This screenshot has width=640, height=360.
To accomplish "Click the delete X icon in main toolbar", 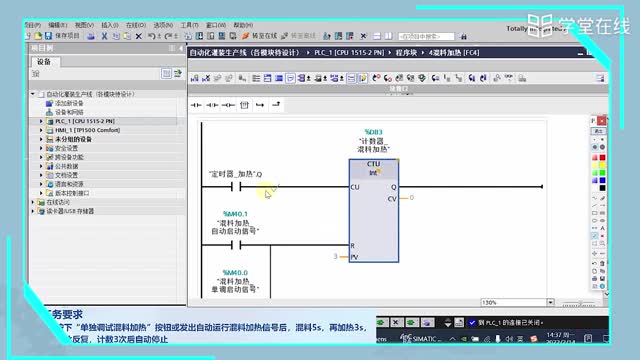I will pyautogui.click(x=139, y=36).
